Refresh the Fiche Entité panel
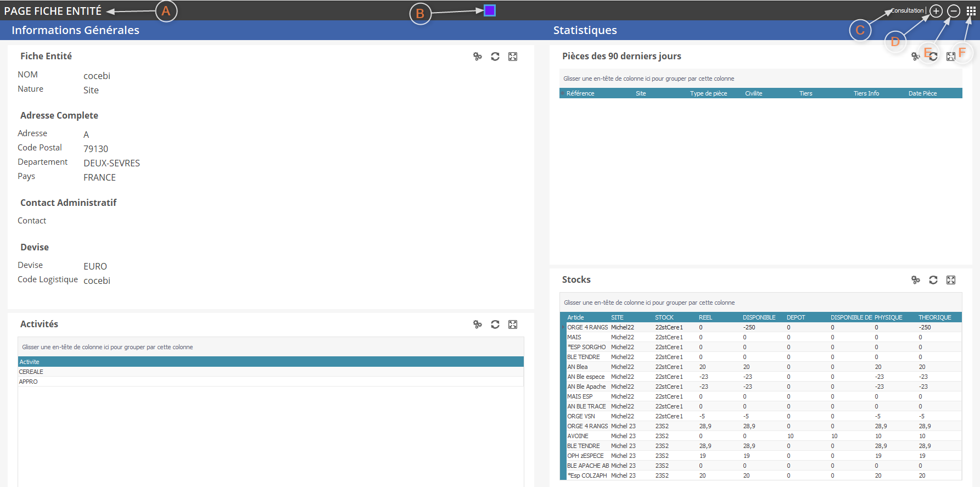This screenshot has height=487, width=980. tap(495, 57)
